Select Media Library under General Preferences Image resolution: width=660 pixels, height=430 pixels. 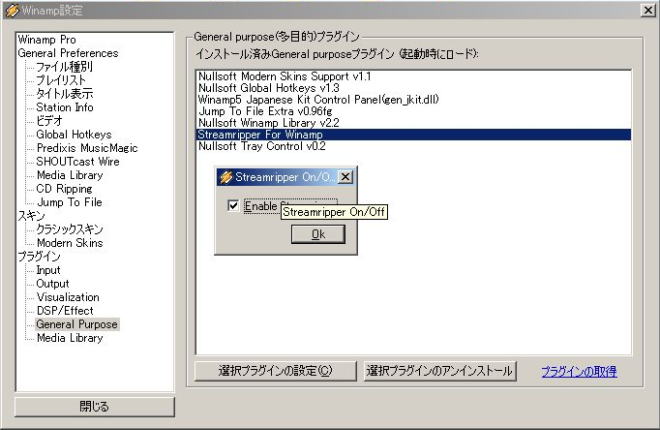click(70, 175)
